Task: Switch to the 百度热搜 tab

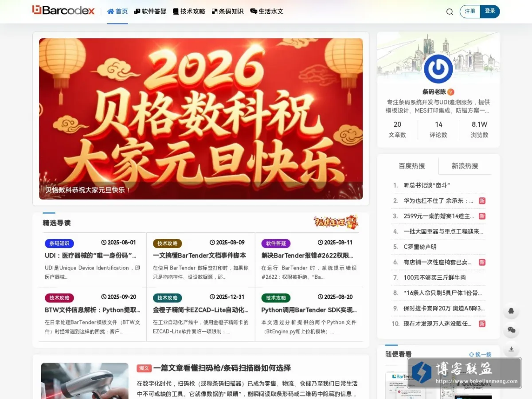Action: (412, 166)
